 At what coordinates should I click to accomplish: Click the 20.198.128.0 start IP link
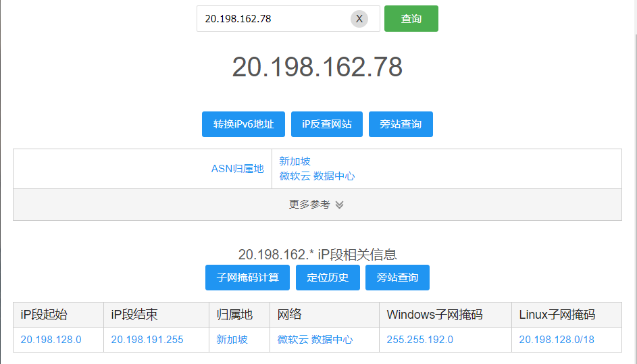click(x=51, y=340)
